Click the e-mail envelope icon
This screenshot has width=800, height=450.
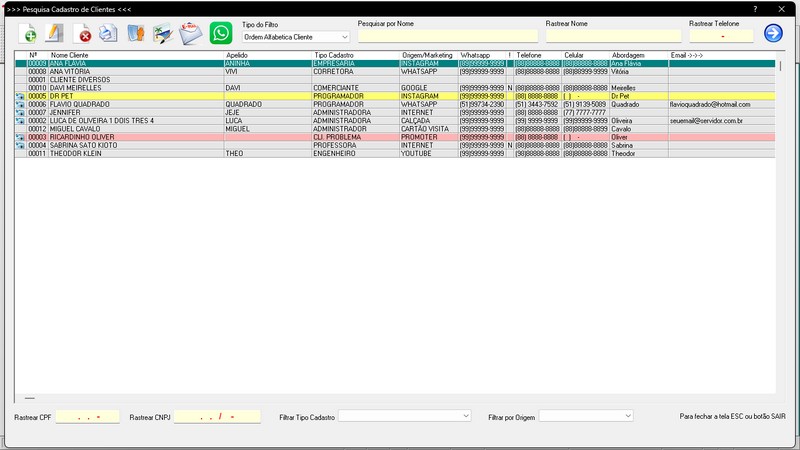190,34
